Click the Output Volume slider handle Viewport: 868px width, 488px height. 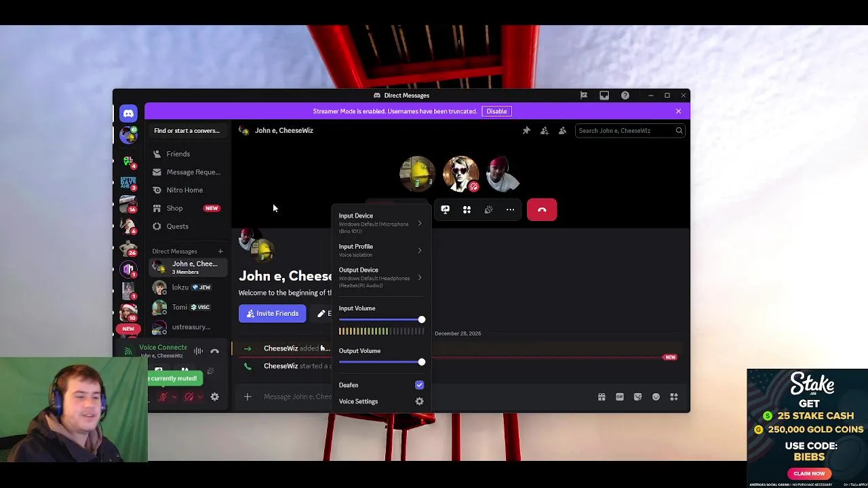pos(422,362)
